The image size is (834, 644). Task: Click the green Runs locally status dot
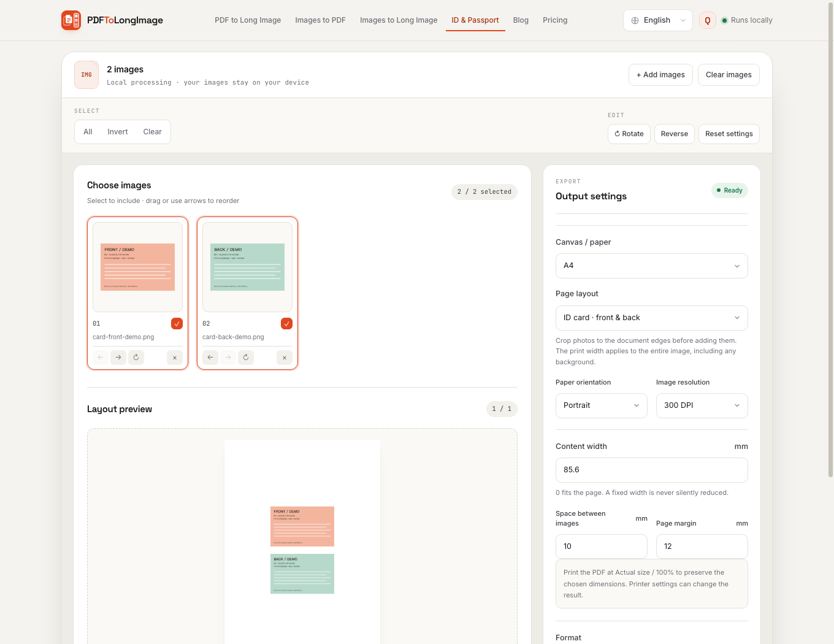coord(724,20)
